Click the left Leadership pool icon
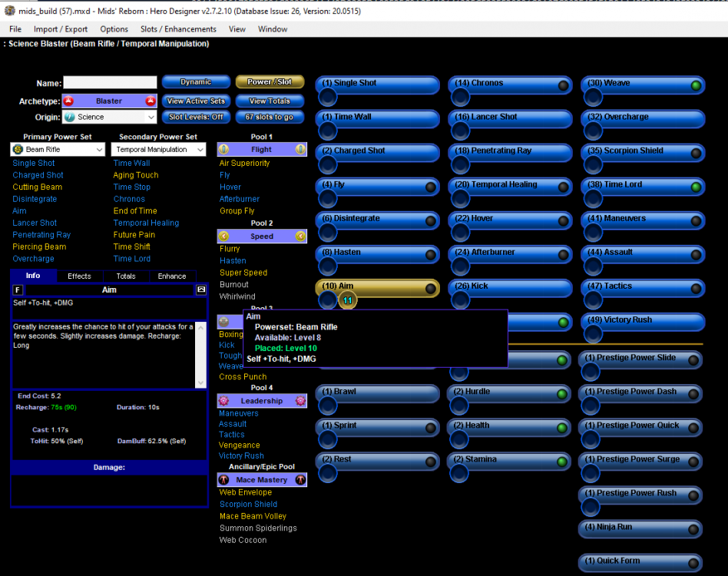 [x=224, y=401]
